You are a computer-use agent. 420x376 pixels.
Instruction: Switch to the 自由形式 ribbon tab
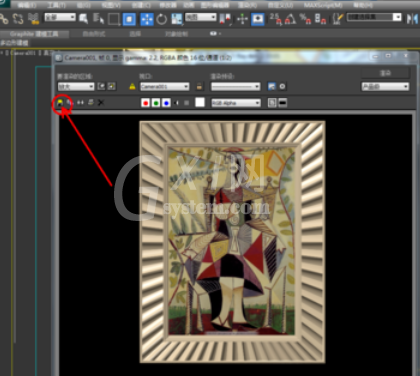(94, 34)
